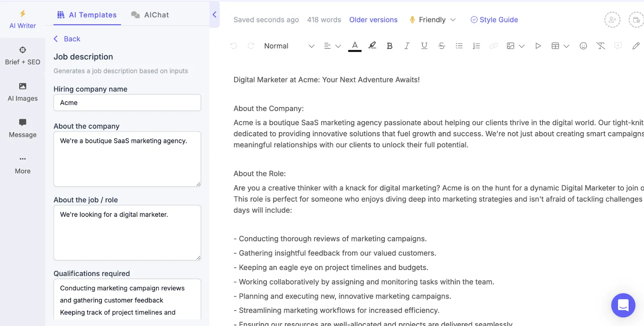Expand the Friendly tone dropdown
This screenshot has height=326, width=644.
[433, 20]
